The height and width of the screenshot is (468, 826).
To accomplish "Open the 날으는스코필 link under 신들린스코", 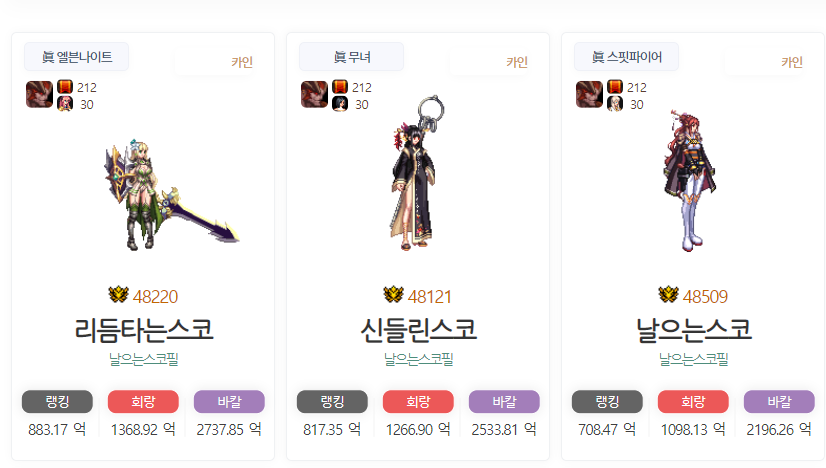I will (x=419, y=359).
